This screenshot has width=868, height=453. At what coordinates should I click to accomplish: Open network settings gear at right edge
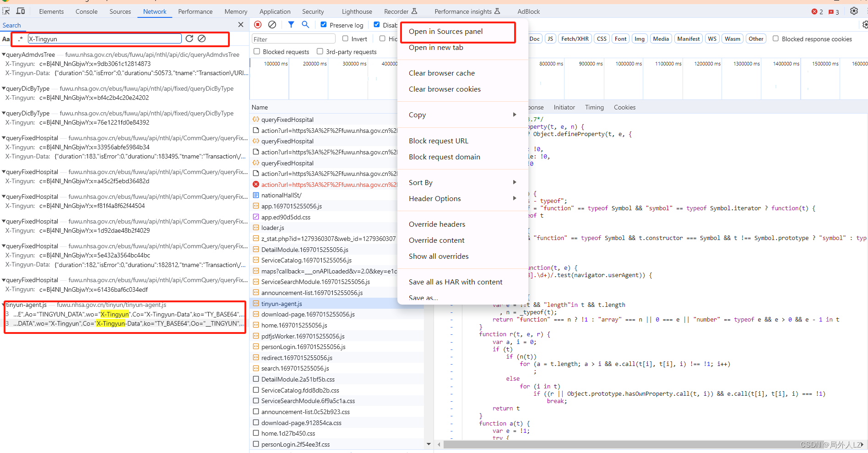[x=864, y=25]
